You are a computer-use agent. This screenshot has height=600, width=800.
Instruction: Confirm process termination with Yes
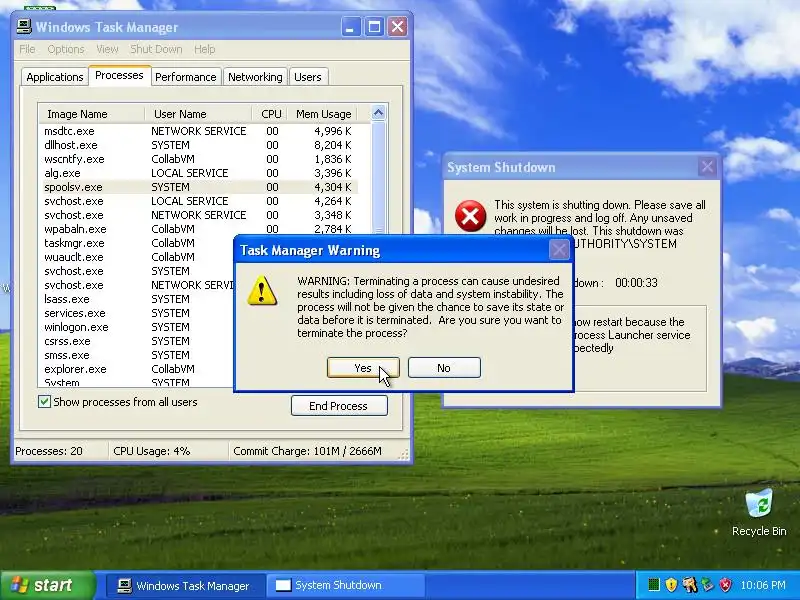(363, 368)
